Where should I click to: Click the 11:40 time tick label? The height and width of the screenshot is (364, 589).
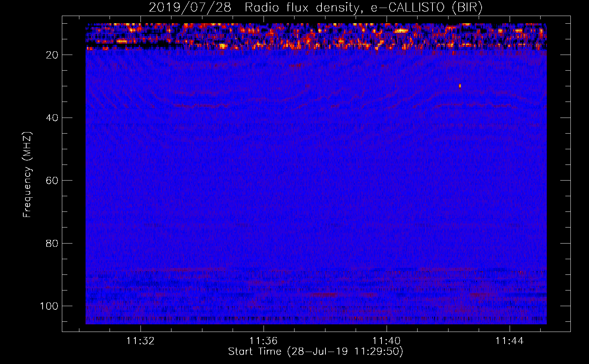[387, 341]
